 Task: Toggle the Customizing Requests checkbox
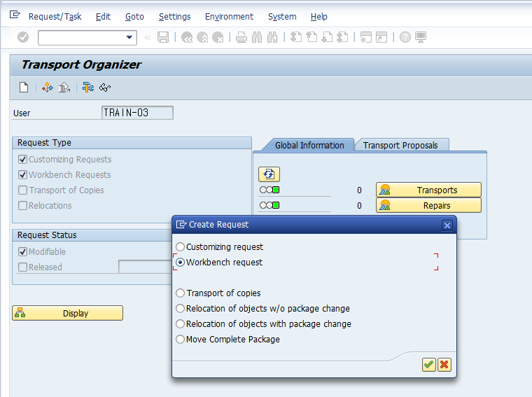pyautogui.click(x=22, y=160)
